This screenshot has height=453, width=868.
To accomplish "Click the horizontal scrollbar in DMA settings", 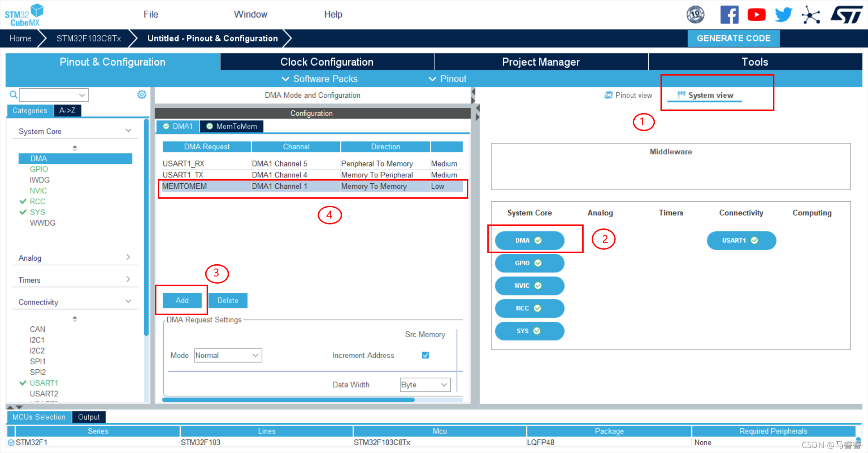I will [x=288, y=400].
